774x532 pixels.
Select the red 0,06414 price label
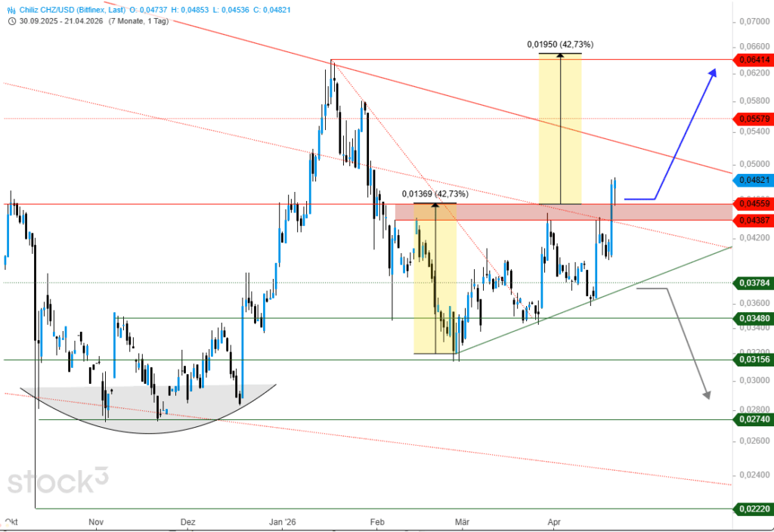tap(752, 60)
